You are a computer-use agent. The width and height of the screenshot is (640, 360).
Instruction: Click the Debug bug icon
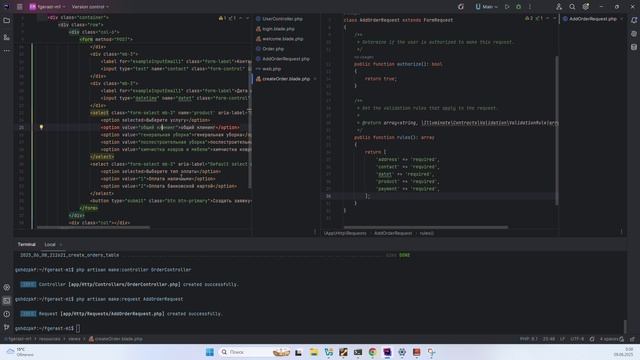click(518, 7)
